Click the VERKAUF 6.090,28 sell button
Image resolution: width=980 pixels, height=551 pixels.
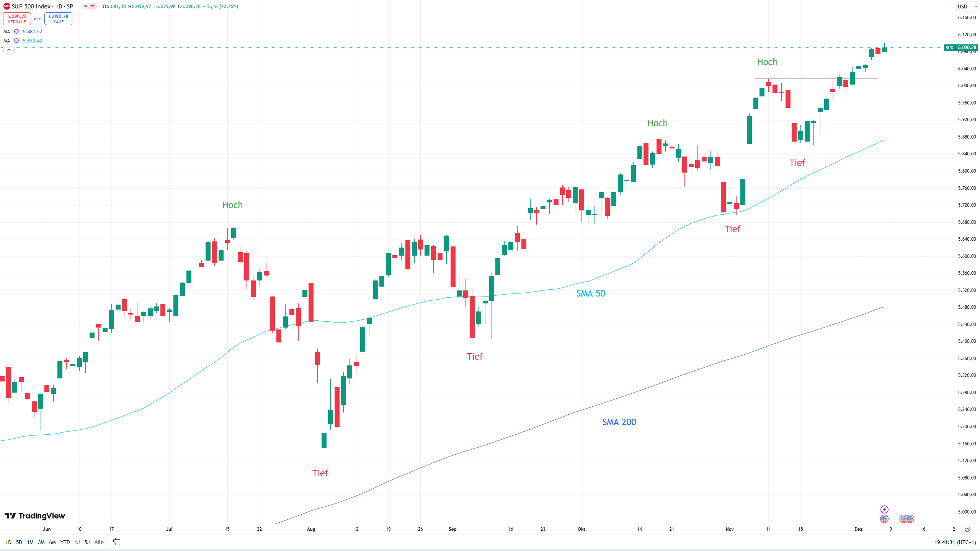click(17, 19)
